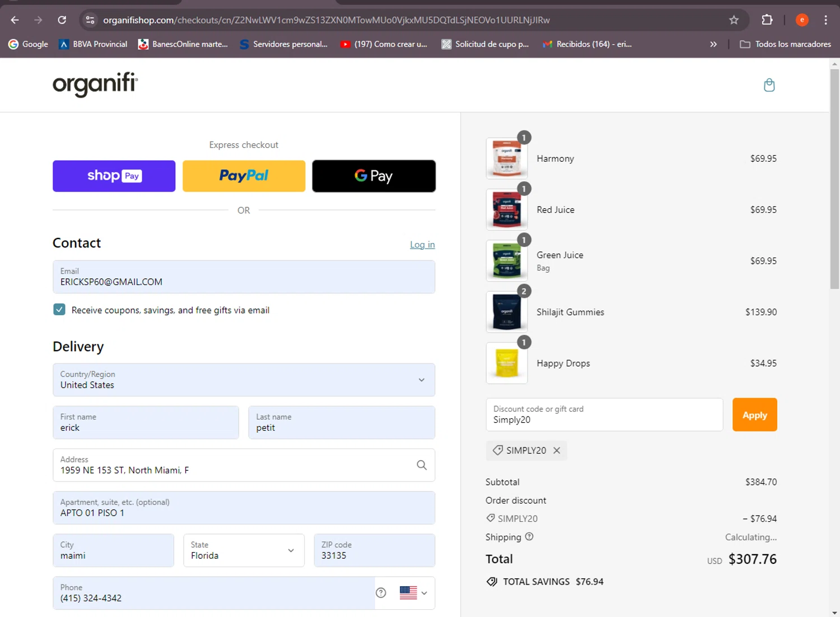Click the Calculating... shipping text
Screen dimensions: 840x617
click(751, 537)
